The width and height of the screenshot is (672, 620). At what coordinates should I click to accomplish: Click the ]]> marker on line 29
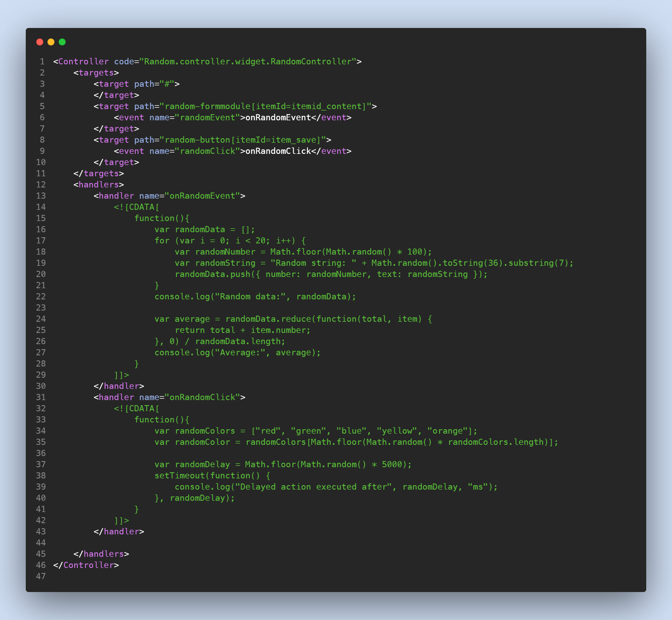point(122,375)
